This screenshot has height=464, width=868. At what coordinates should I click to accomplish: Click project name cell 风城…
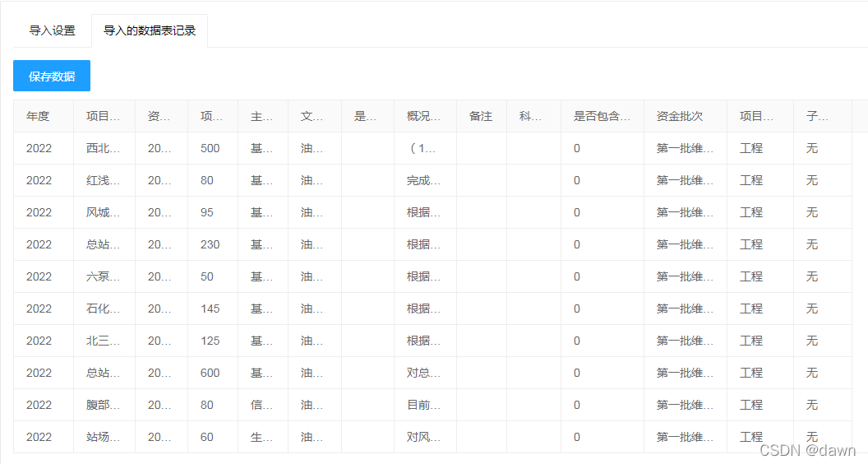point(103,213)
